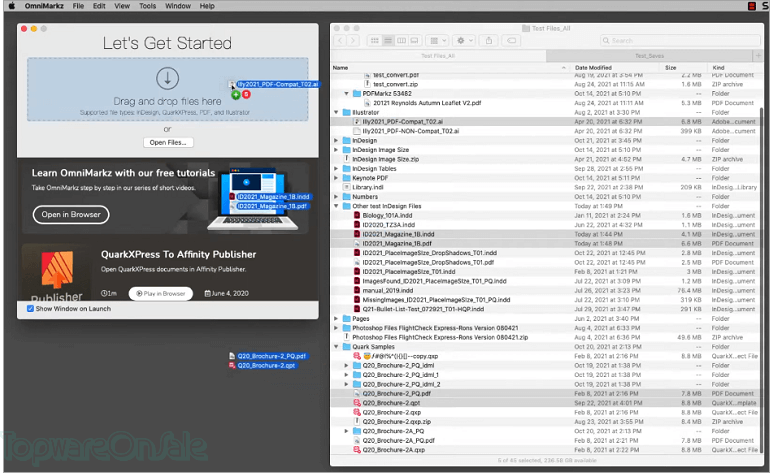Switch to the Test_Saves Finder tab
770x473 pixels.
coord(650,56)
